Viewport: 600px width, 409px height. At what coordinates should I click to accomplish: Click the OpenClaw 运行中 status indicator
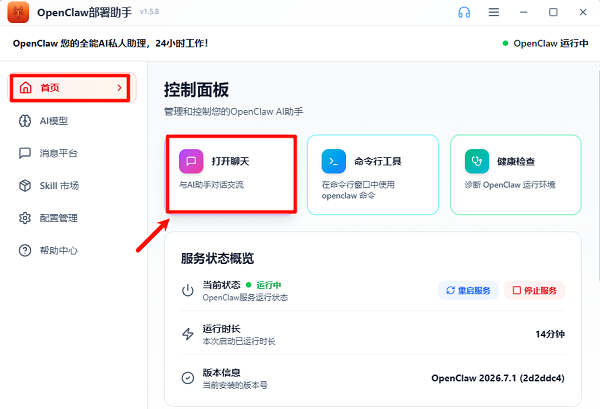pos(545,43)
